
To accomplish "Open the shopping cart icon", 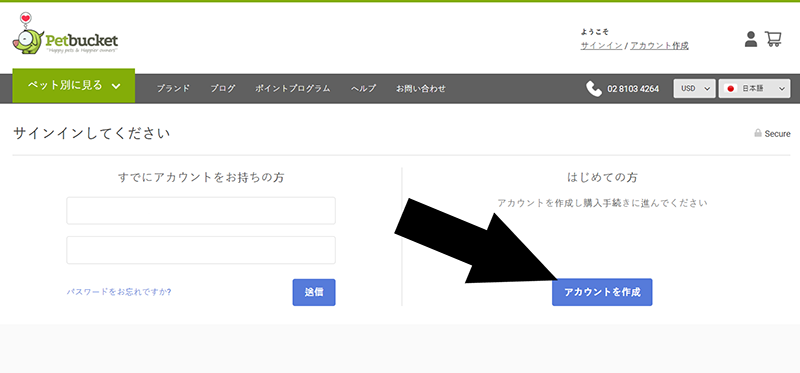I will click(773, 39).
